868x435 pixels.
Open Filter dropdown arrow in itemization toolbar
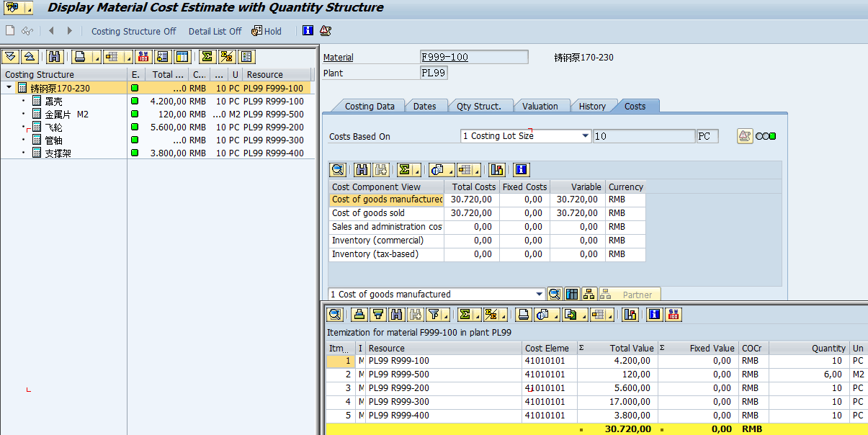coord(446,314)
